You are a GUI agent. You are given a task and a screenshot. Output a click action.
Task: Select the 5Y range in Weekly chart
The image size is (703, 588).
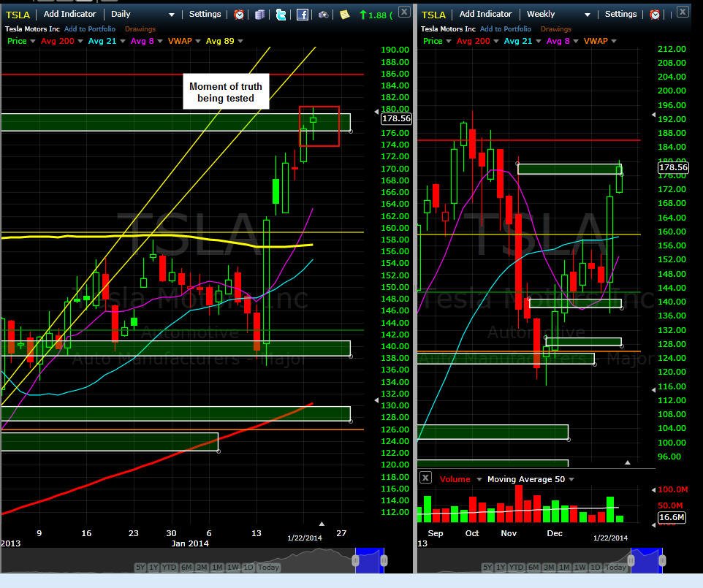click(x=487, y=568)
